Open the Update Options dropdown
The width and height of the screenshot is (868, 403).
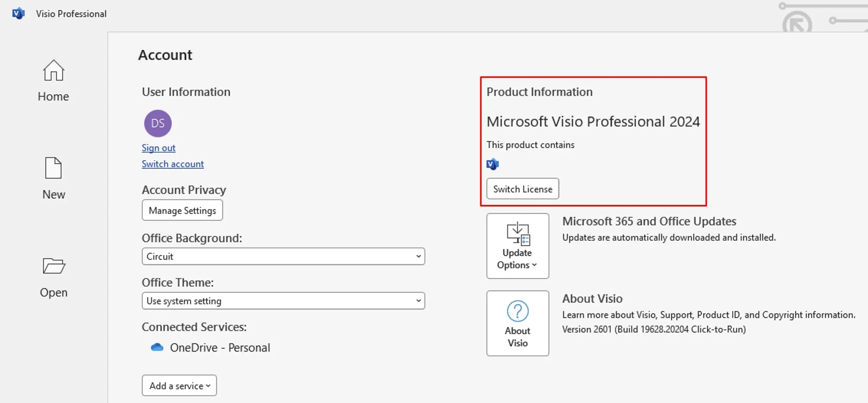coord(518,246)
